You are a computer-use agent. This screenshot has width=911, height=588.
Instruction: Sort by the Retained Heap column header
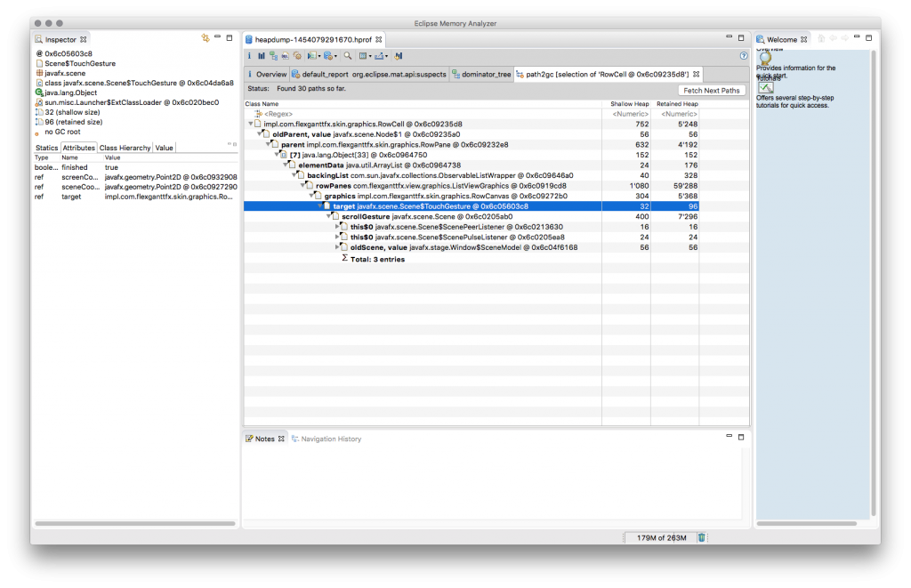[x=675, y=104]
